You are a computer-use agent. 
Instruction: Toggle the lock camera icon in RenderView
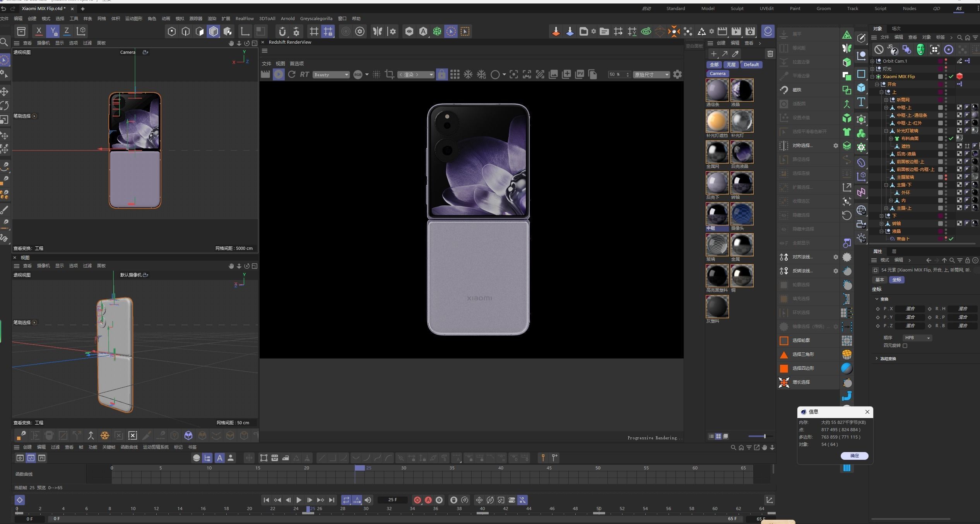[x=441, y=74]
